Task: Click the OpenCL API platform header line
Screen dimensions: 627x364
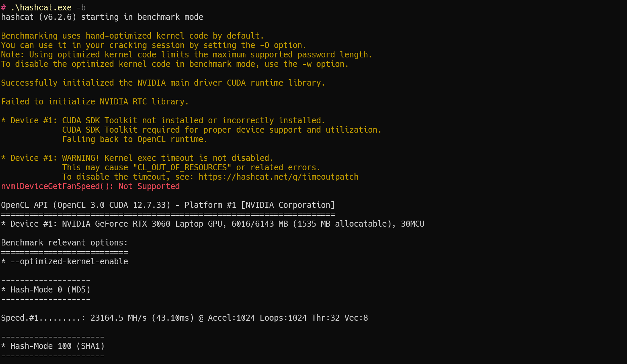Action: (168, 205)
